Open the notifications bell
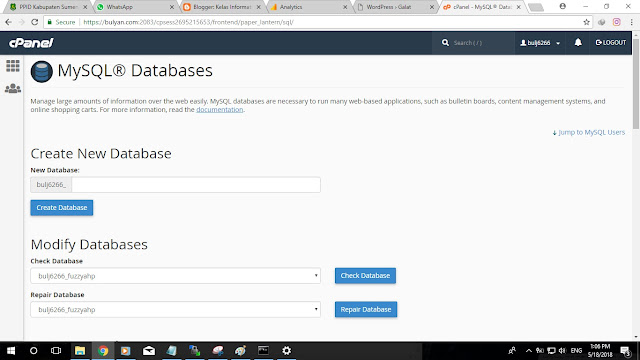The width and height of the screenshot is (640, 360). tap(578, 42)
